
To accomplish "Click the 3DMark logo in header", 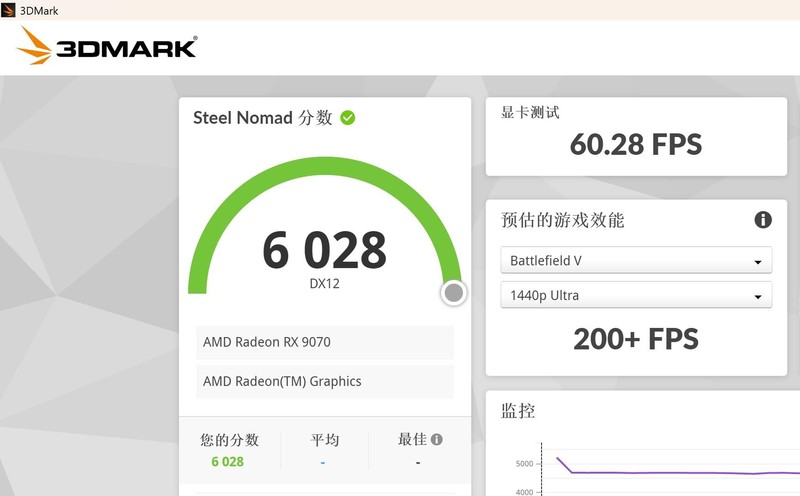I will (x=107, y=45).
